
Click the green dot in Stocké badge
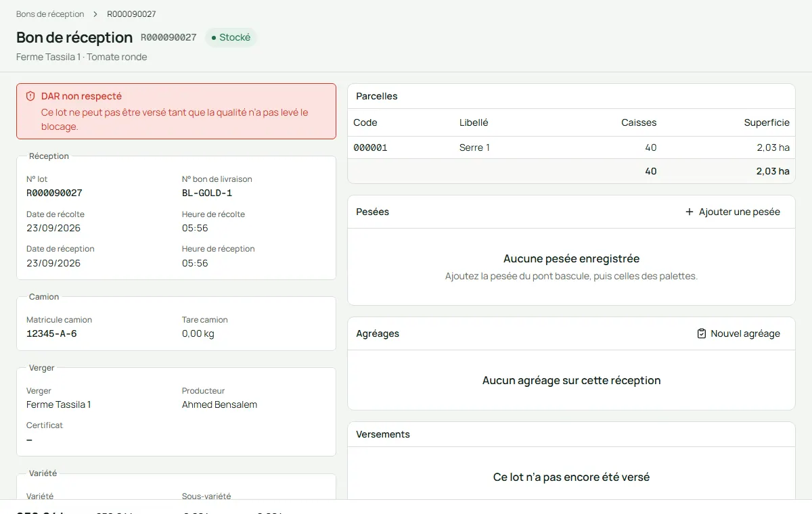(x=214, y=38)
